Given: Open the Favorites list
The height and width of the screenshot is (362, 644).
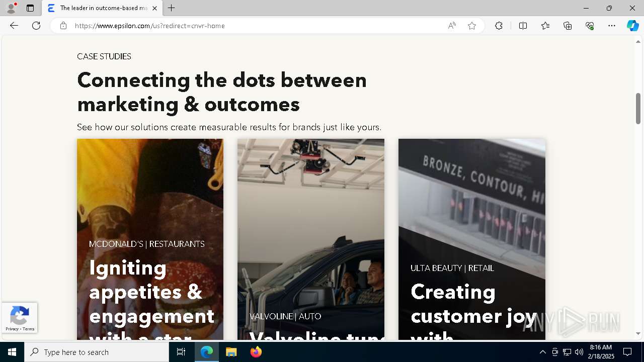Looking at the screenshot, I should pyautogui.click(x=545, y=26).
